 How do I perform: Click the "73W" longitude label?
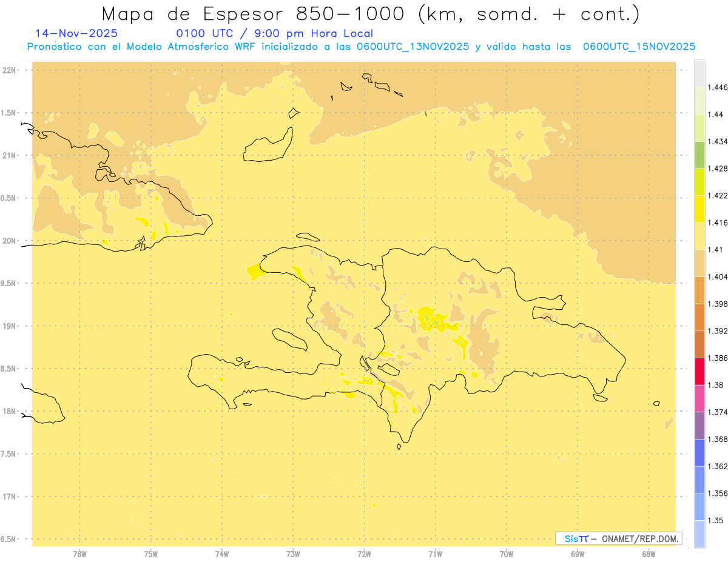293,554
